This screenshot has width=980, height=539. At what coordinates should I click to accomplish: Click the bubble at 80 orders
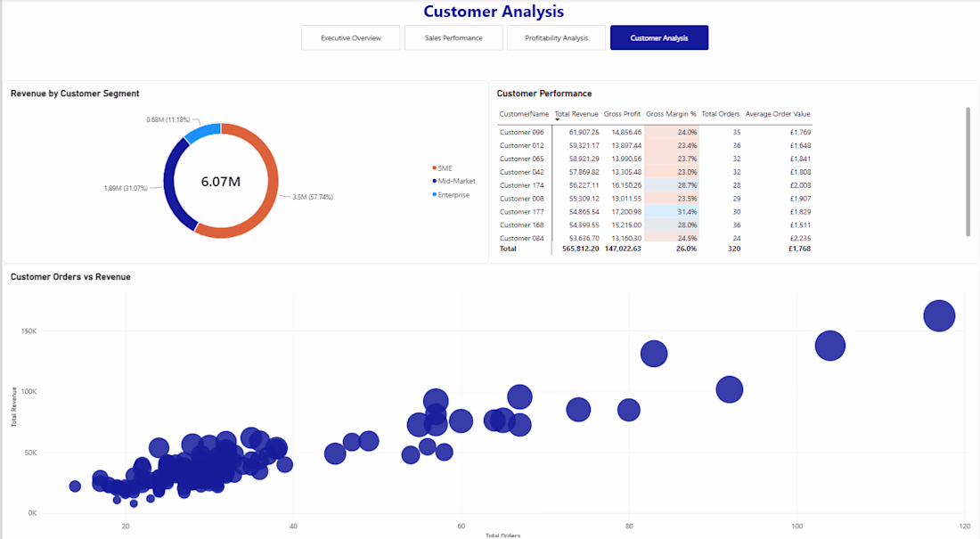629,410
